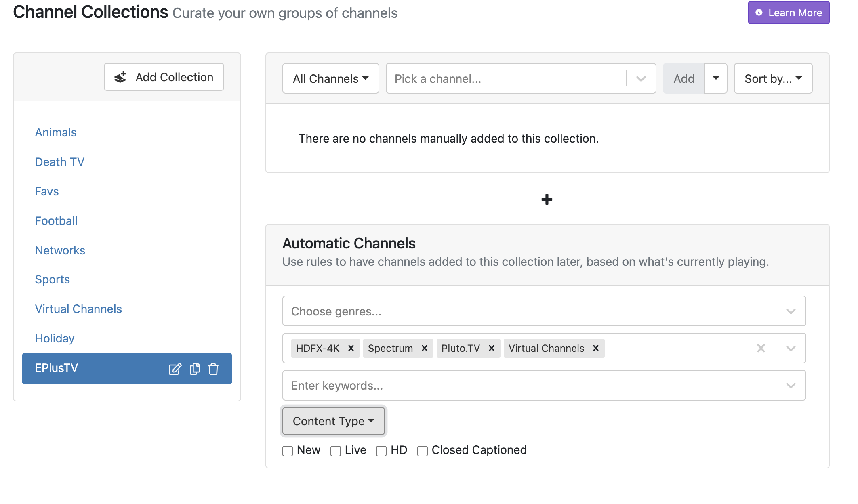
Task: Click the edit icon on EPlusTV
Action: coord(175,369)
